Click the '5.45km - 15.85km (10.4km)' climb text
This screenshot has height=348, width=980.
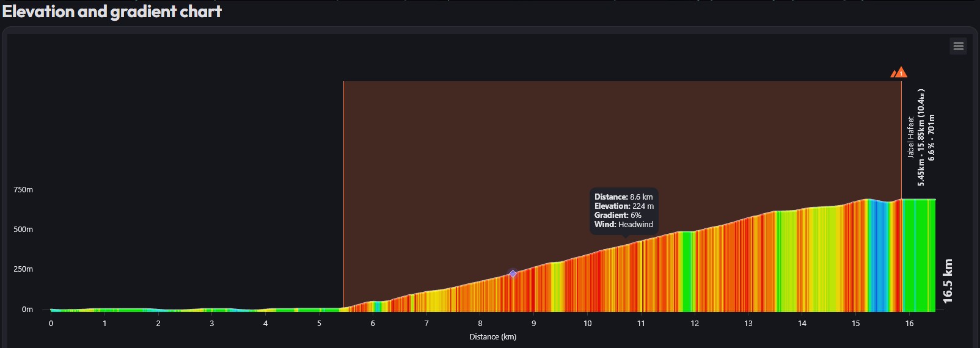tap(921, 137)
